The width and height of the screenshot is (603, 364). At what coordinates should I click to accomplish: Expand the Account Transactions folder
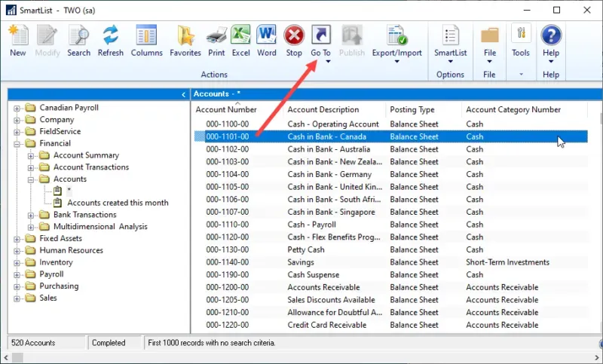(30, 168)
